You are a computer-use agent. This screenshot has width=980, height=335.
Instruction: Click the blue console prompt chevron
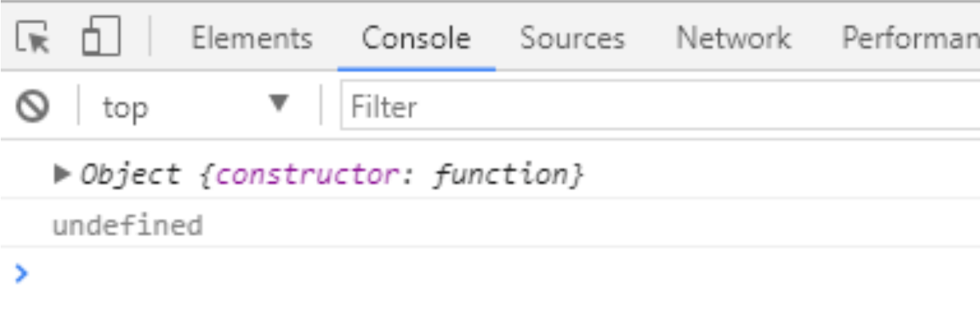pyautogui.click(x=22, y=272)
